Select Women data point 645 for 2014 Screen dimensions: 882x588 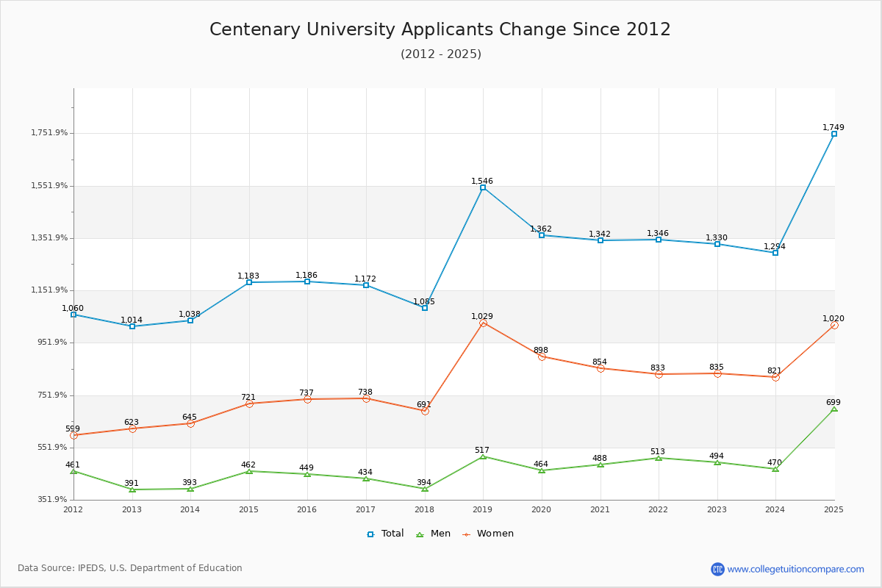tap(190, 423)
